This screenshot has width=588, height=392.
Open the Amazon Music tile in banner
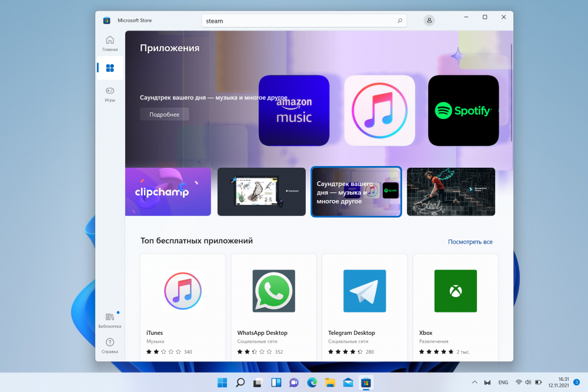click(294, 111)
